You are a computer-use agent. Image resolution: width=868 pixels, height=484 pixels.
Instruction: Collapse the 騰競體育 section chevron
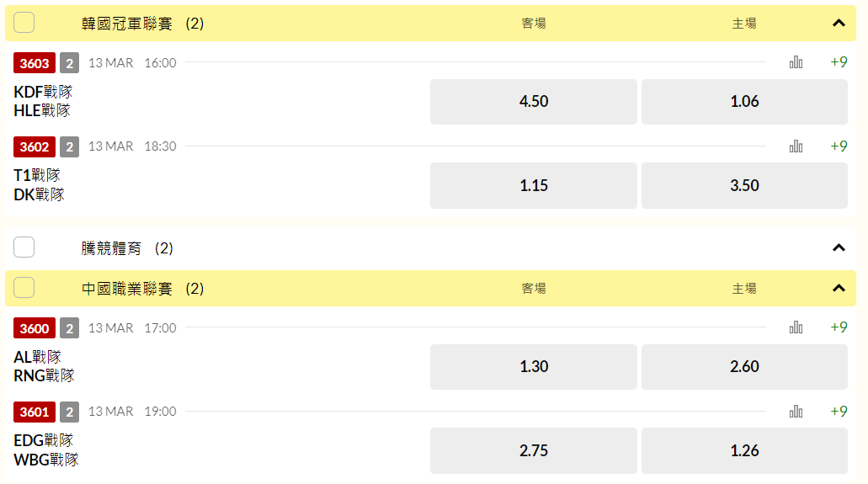[x=839, y=247]
